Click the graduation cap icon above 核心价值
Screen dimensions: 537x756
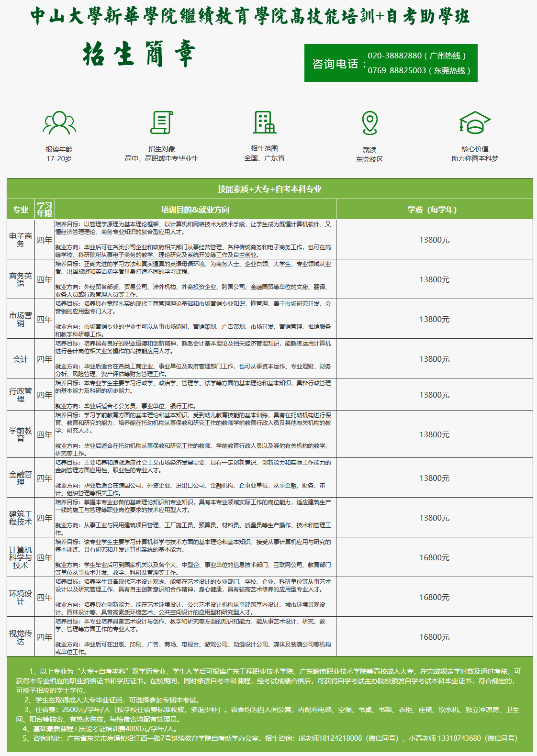coord(475,122)
